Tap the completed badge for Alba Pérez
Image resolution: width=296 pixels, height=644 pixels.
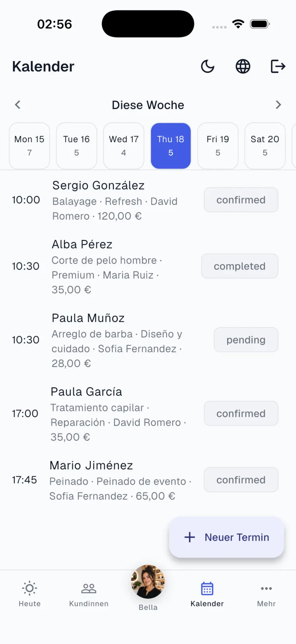point(240,266)
